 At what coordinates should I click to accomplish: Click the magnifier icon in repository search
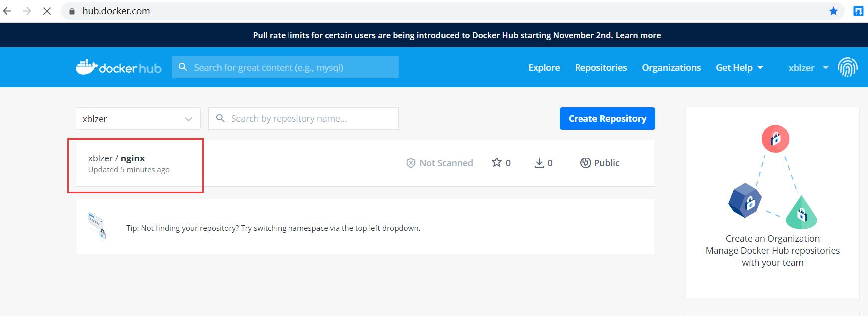click(x=220, y=118)
